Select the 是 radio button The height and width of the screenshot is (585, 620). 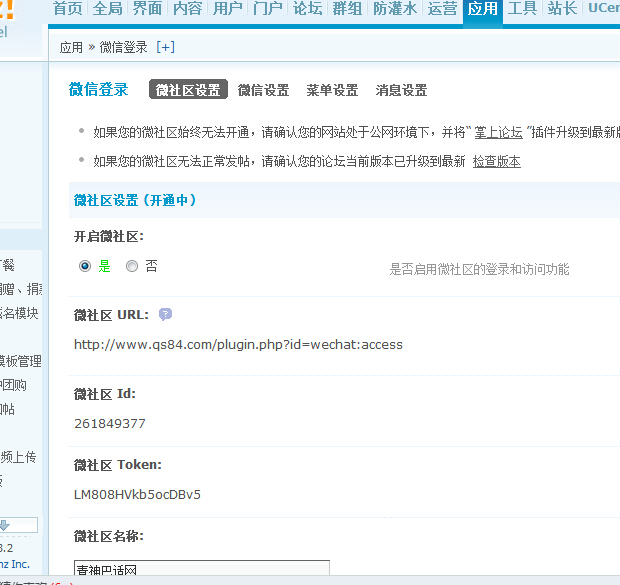pyautogui.click(x=85, y=266)
